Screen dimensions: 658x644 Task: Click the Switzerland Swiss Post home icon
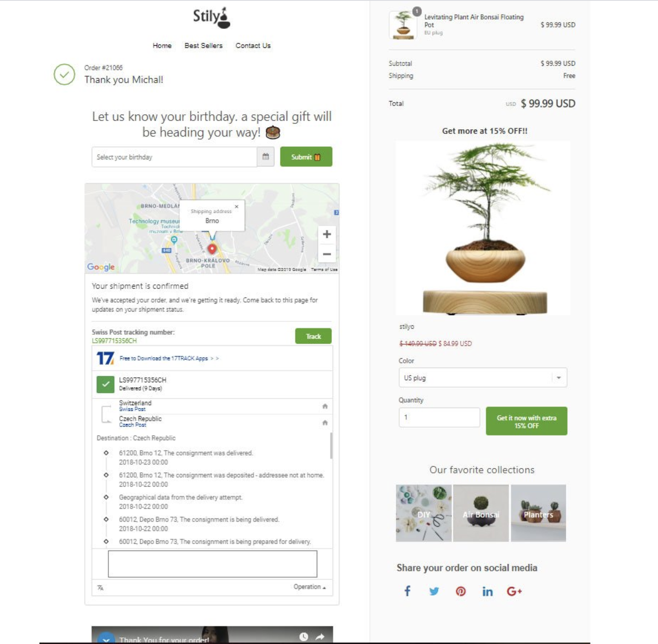click(325, 406)
